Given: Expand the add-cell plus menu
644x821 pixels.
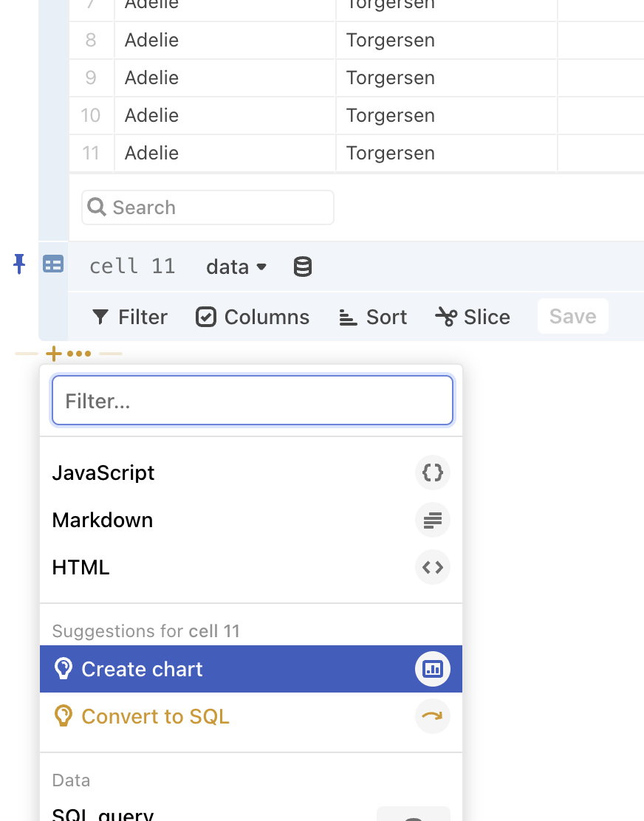Looking at the screenshot, I should point(52,354).
